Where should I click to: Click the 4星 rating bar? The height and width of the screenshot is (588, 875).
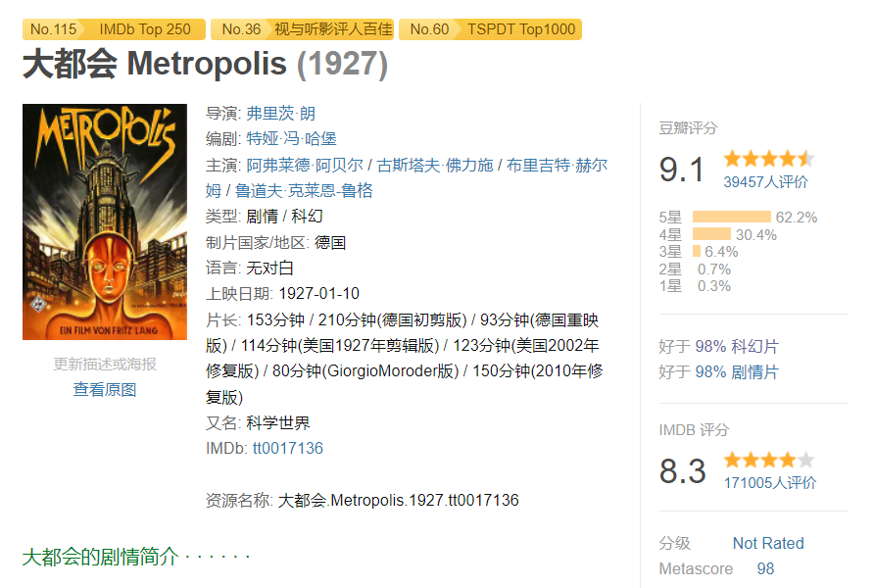click(711, 234)
